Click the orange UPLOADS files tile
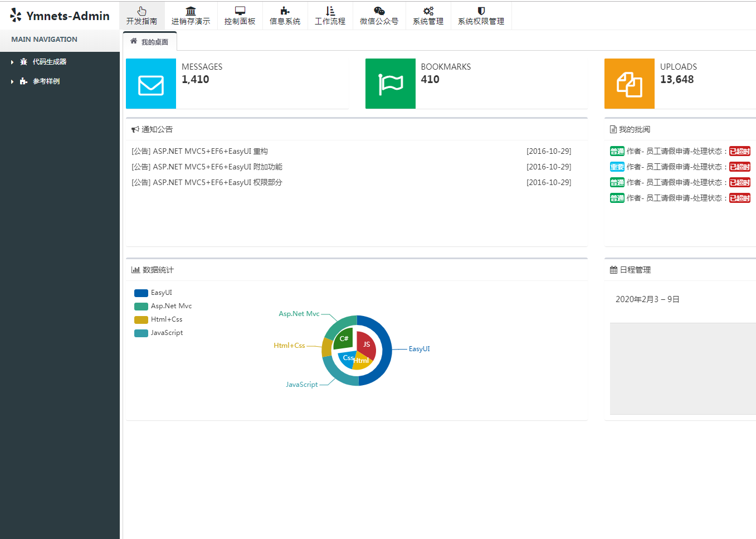The width and height of the screenshot is (756, 539). point(630,84)
